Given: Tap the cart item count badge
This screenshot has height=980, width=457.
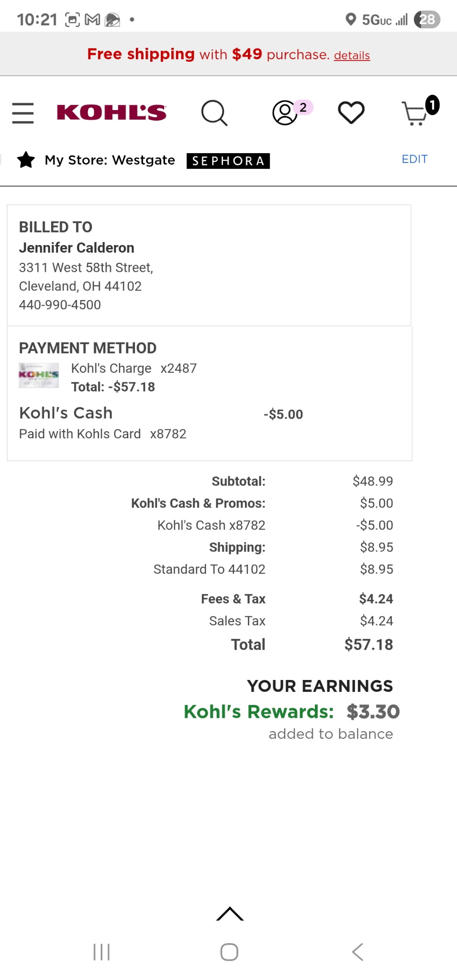Looking at the screenshot, I should [432, 105].
